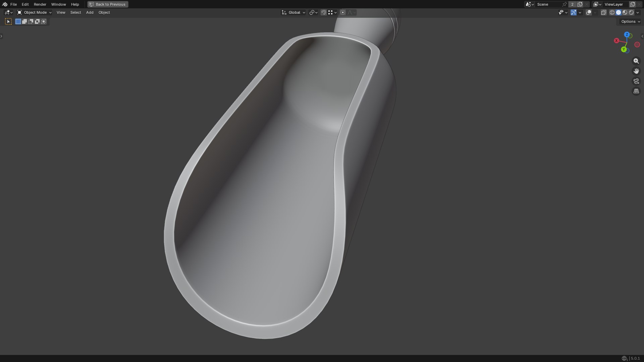Click the 5.0.1 version text
The height and width of the screenshot is (362, 644).
635,358
